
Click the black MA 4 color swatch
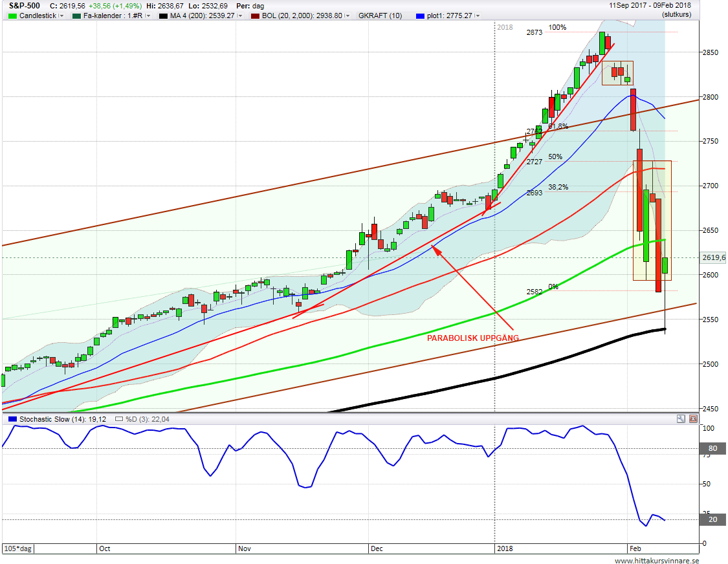pyautogui.click(x=163, y=16)
